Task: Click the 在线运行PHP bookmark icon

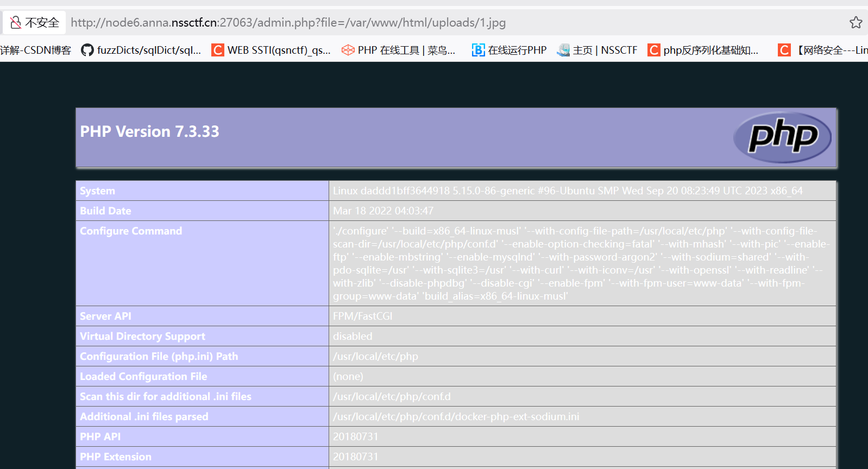Action: pos(478,50)
